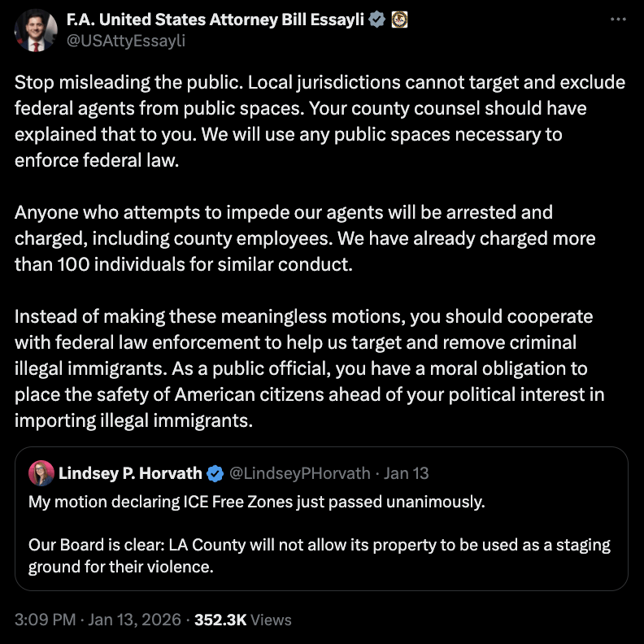Open the quoted text about ICE Free Zones motion
644x644 pixels.
(x=256, y=502)
